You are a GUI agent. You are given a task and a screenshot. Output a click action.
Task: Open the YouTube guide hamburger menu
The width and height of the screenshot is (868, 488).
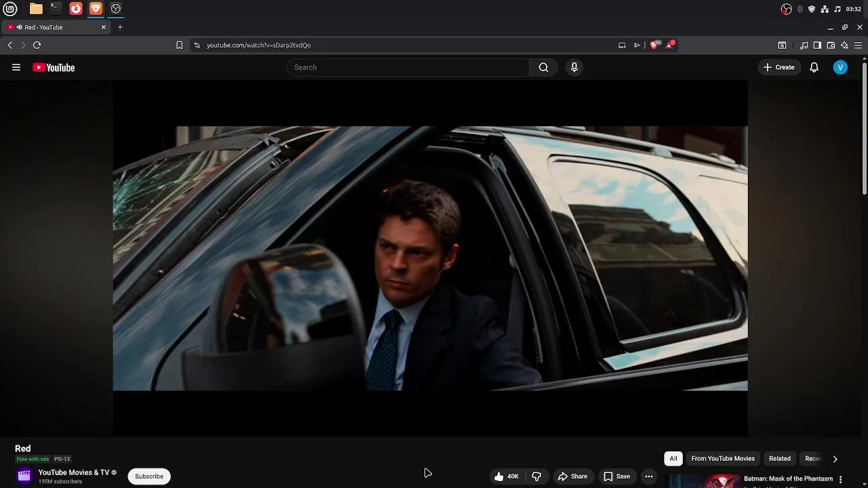click(x=16, y=67)
